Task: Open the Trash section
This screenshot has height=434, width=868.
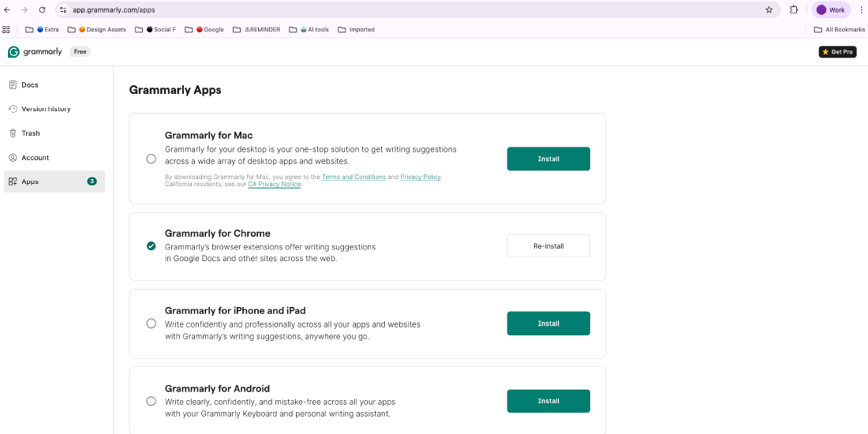Action: click(x=30, y=133)
